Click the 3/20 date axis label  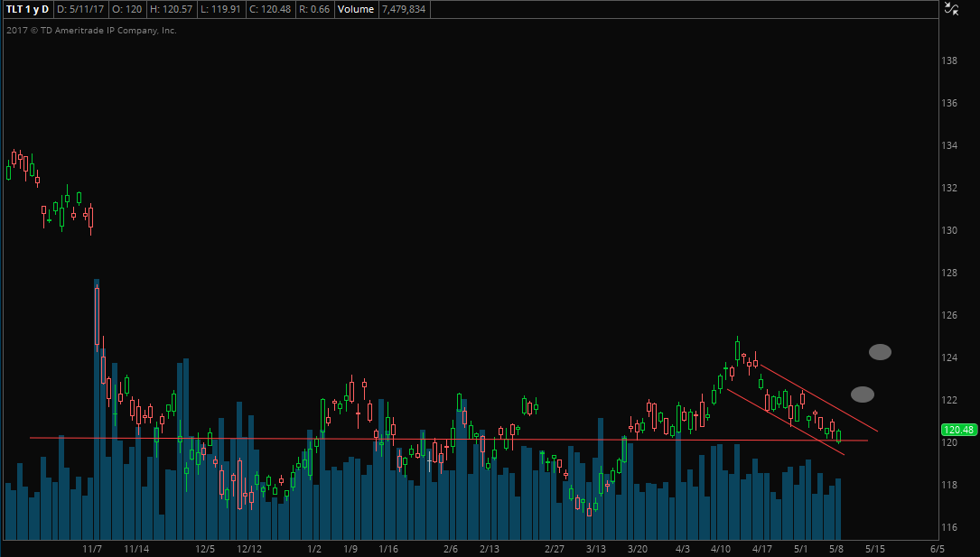coord(638,549)
